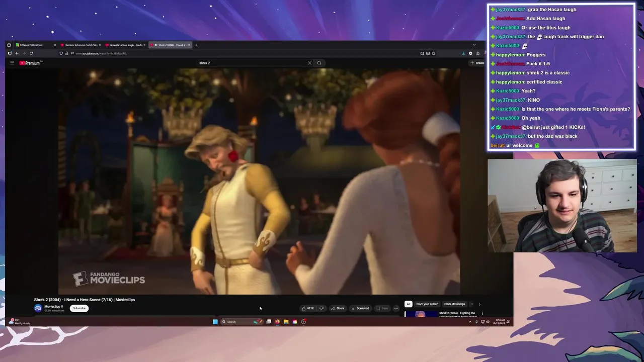This screenshot has width=644, height=362.
Task: Like the video showing 681K likes
Action: click(x=308, y=308)
